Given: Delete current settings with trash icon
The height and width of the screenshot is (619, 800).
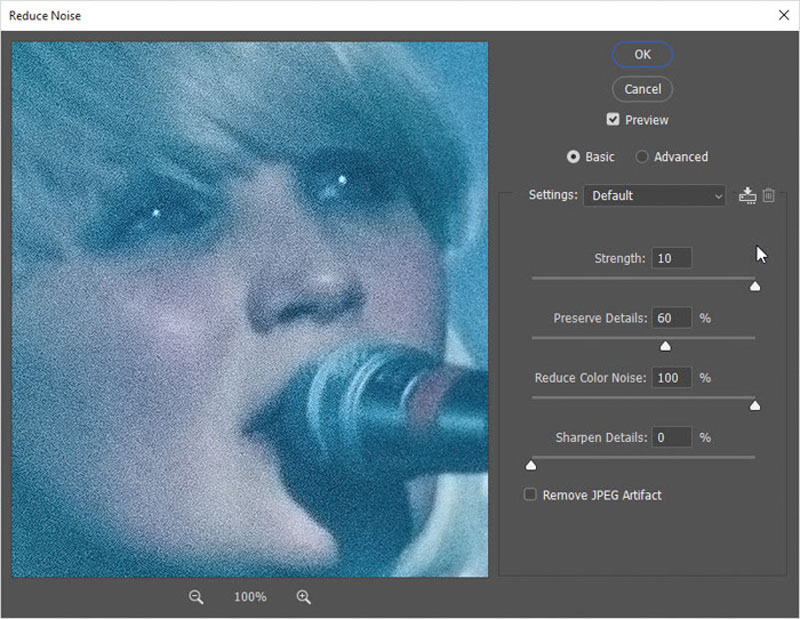Looking at the screenshot, I should [x=768, y=195].
